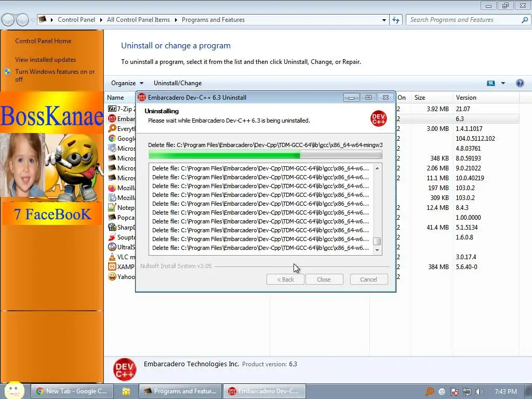This screenshot has width=532, height=399.
Task: Select the SharpDevelop program icon
Action: point(112,228)
